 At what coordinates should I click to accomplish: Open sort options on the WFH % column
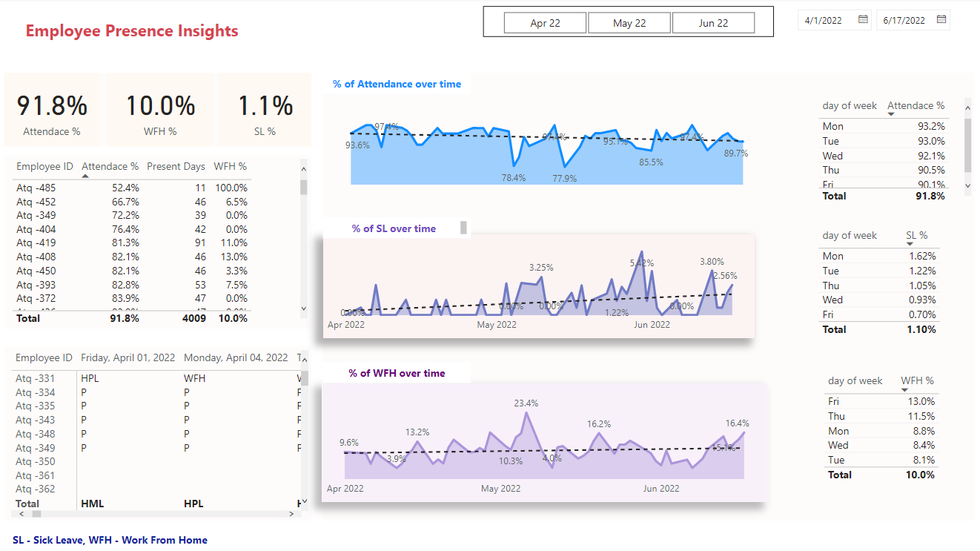pyautogui.click(x=917, y=380)
